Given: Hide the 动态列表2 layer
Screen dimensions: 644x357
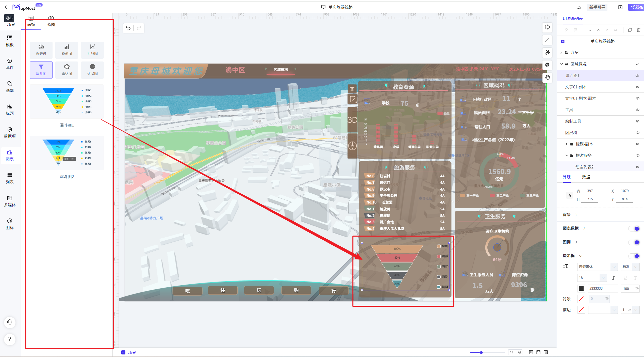Looking at the screenshot, I should (637, 167).
